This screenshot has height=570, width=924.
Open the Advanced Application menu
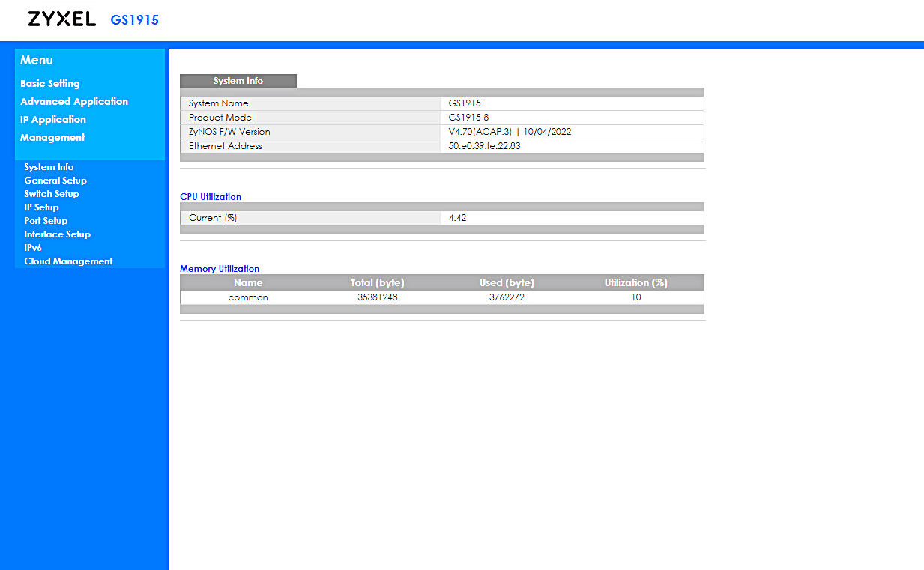[x=74, y=101]
